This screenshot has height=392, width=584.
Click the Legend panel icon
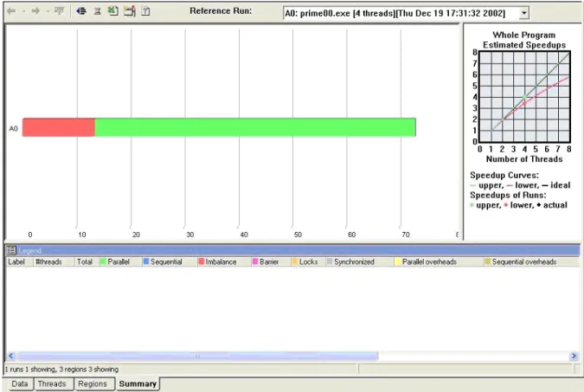click(11, 250)
